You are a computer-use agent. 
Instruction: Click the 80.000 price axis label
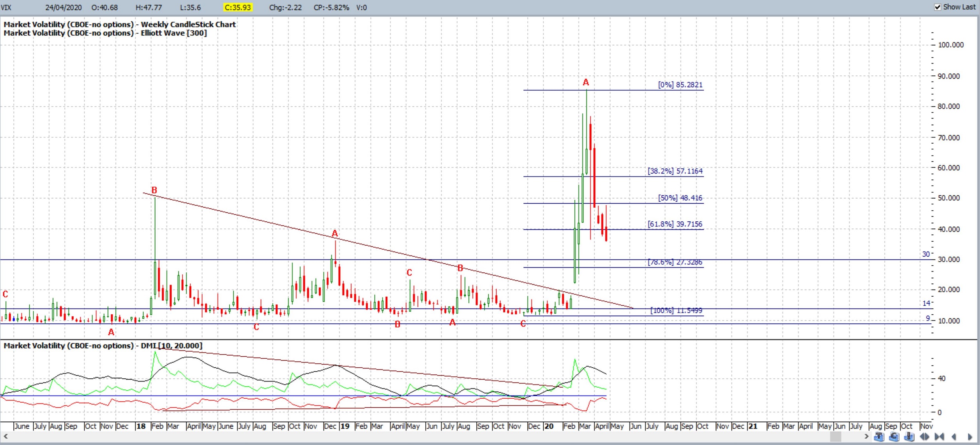click(x=949, y=106)
